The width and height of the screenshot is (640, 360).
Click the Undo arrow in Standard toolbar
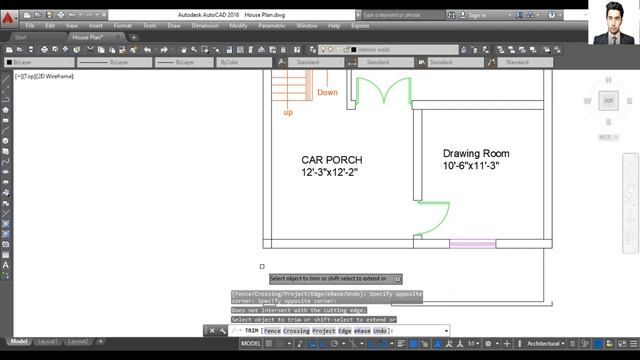[147, 50]
